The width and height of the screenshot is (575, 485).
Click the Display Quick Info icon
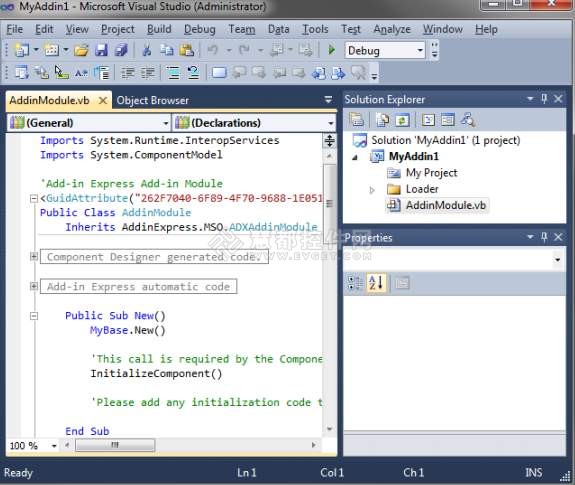pos(61,73)
